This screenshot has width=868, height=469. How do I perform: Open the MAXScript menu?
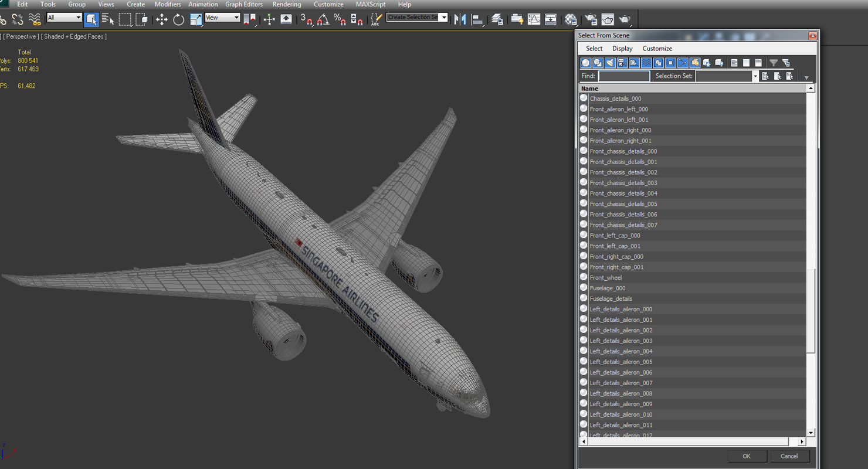tap(371, 4)
